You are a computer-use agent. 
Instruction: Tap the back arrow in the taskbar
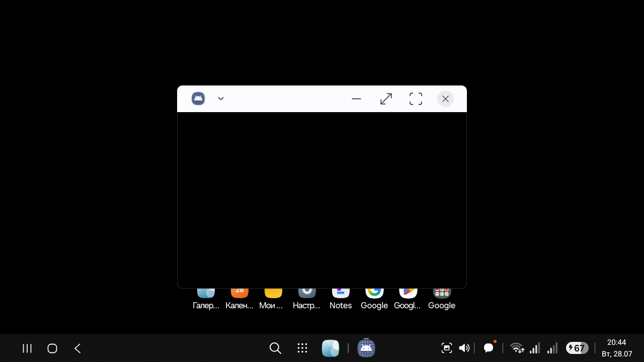click(x=77, y=348)
